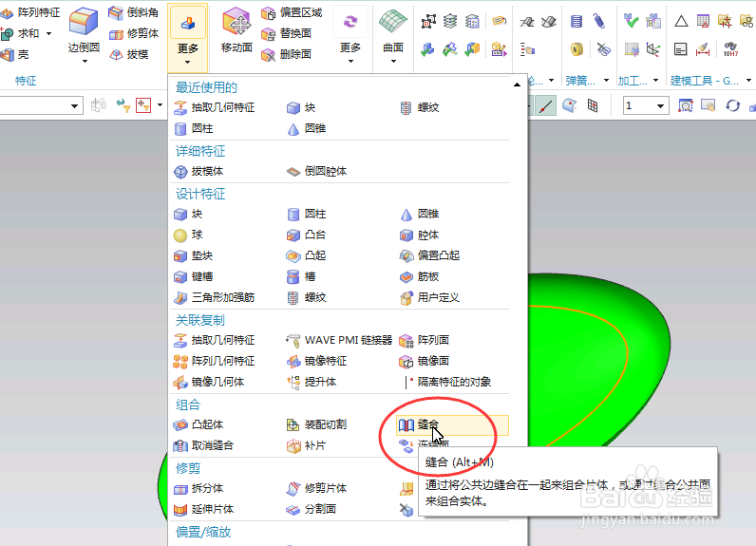This screenshot has height=546, width=756.
Task: Click 拔模体 draft body in 详细特征
Action: (x=198, y=172)
